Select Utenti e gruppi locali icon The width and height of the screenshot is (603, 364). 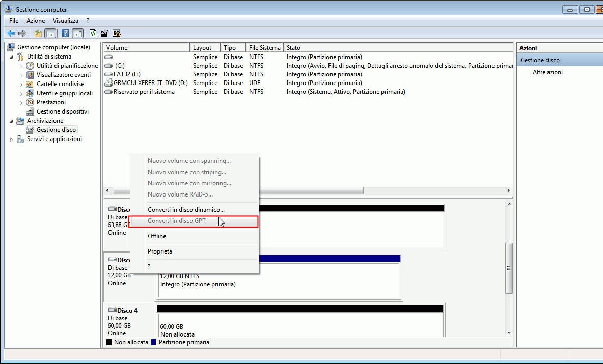pos(30,93)
